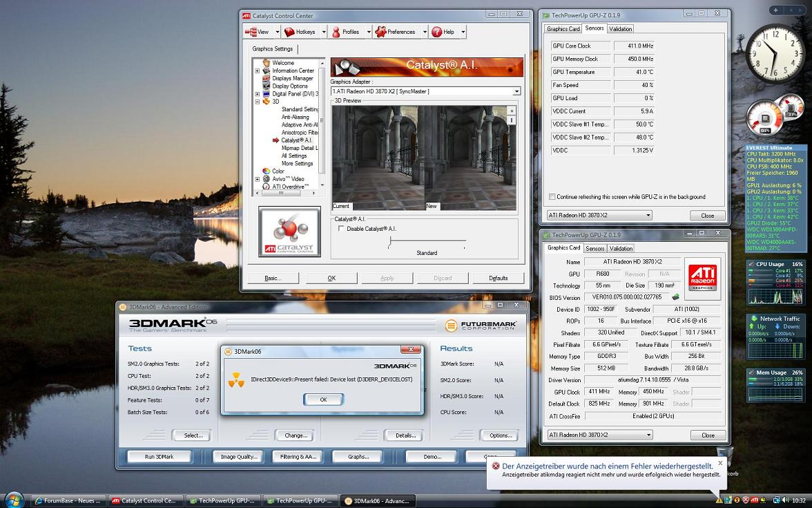Collapse the 3D tree node
This screenshot has width=812, height=508.
tap(258, 102)
